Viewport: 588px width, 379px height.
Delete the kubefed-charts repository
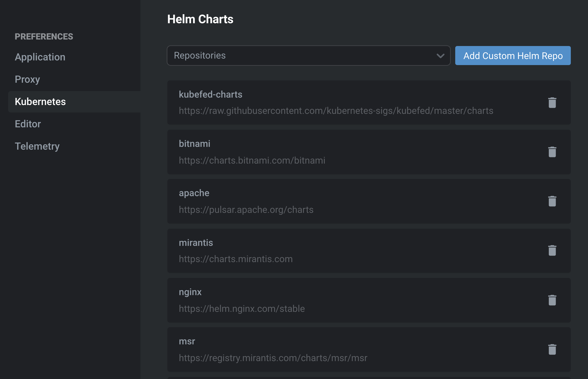click(552, 103)
